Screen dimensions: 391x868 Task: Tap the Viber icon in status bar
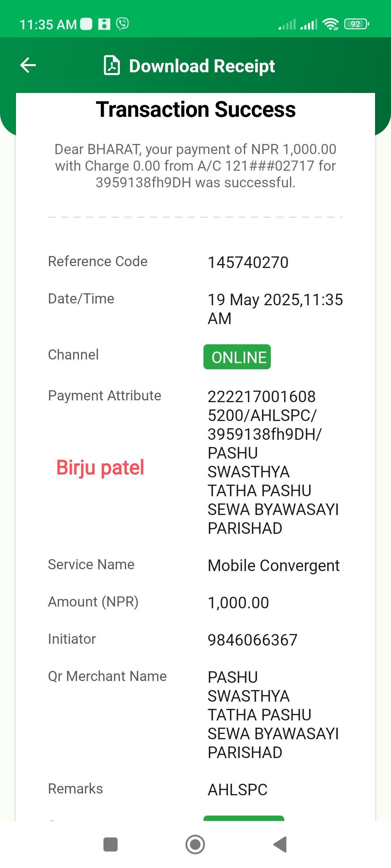point(122,24)
